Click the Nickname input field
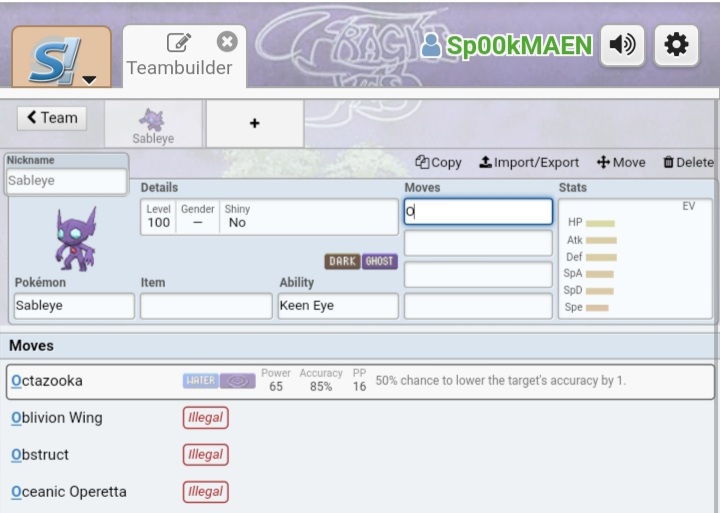The width and height of the screenshot is (720, 513). (x=66, y=180)
